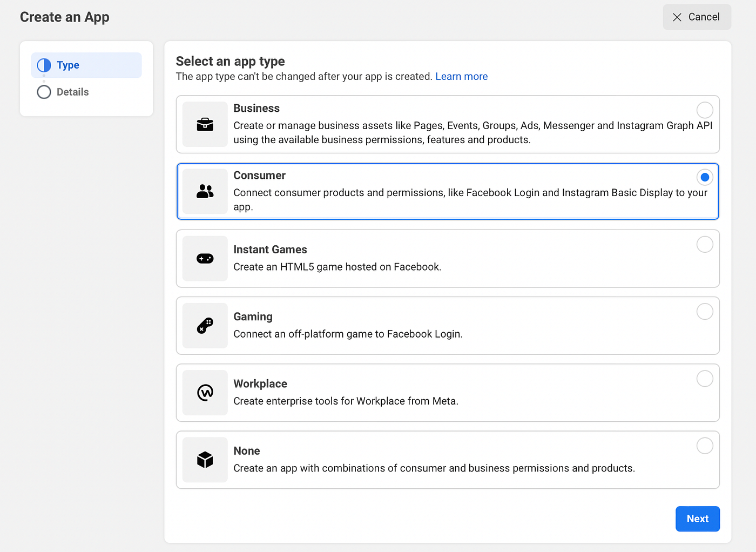Click the 'Create an App' page title
This screenshot has height=552, width=756.
tap(65, 17)
